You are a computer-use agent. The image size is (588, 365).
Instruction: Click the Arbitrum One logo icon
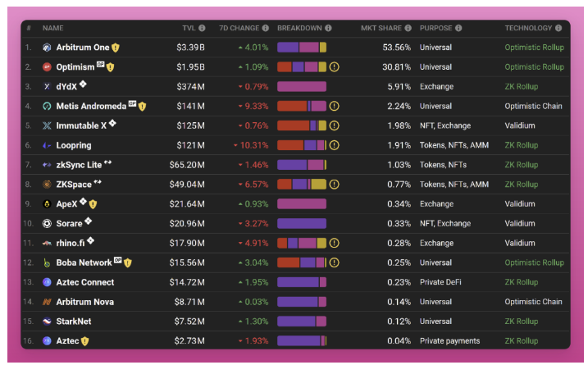(x=47, y=48)
